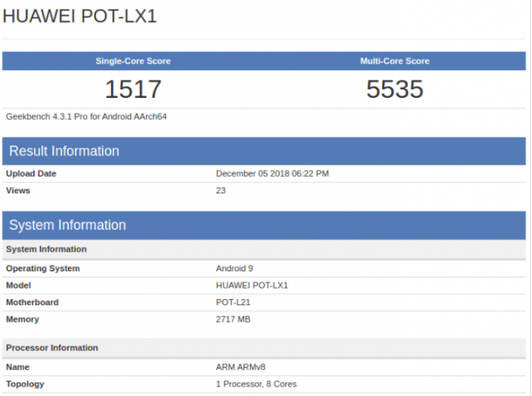
Task: Select the Topology label
Action: (x=25, y=384)
